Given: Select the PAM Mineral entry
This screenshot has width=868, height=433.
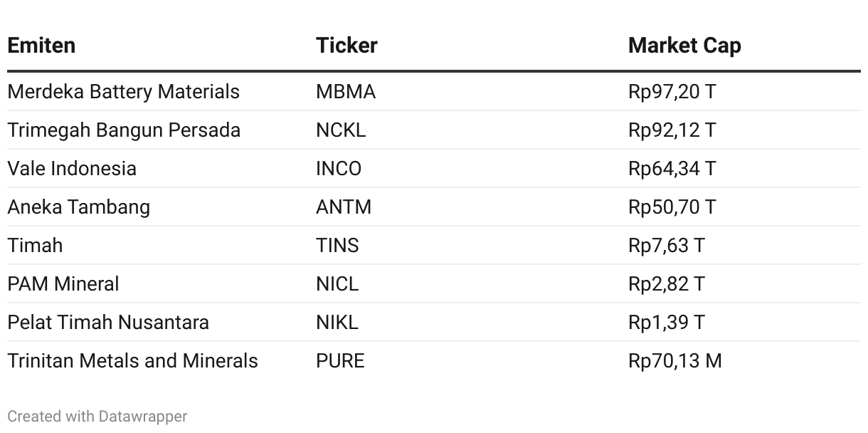Looking at the screenshot, I should [x=63, y=284].
